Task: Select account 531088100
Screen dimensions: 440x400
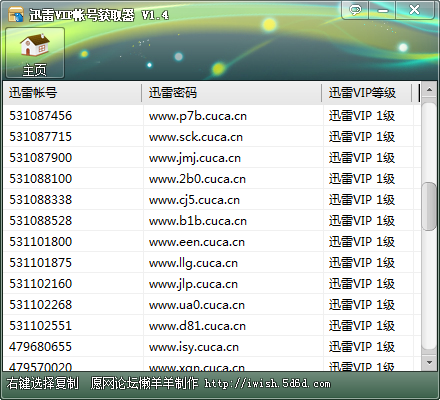Action: pyautogui.click(x=41, y=179)
